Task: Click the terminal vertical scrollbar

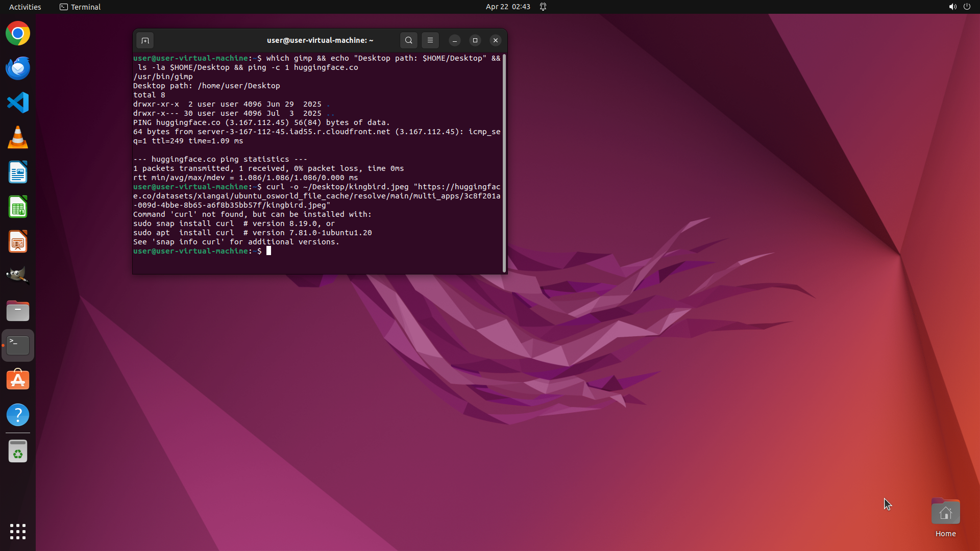Action: pos(504,163)
